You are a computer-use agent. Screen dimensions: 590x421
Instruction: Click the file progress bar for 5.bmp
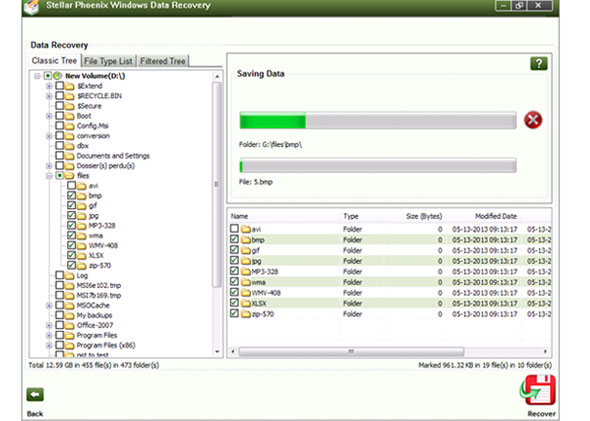click(x=378, y=166)
